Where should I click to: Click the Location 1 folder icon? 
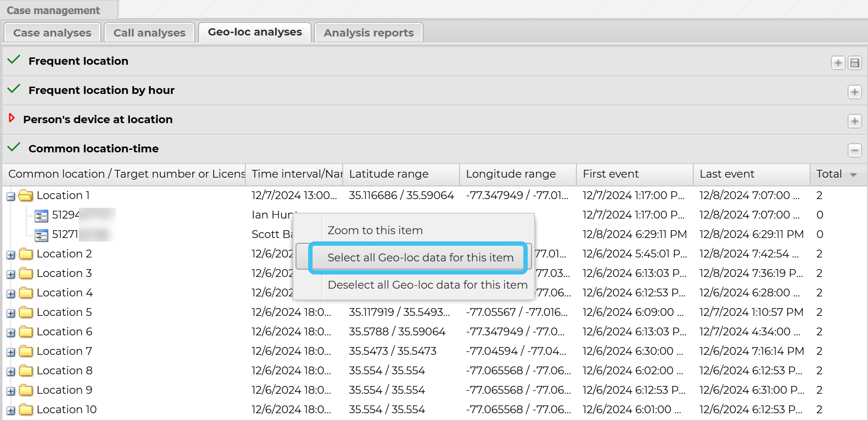[26, 196]
